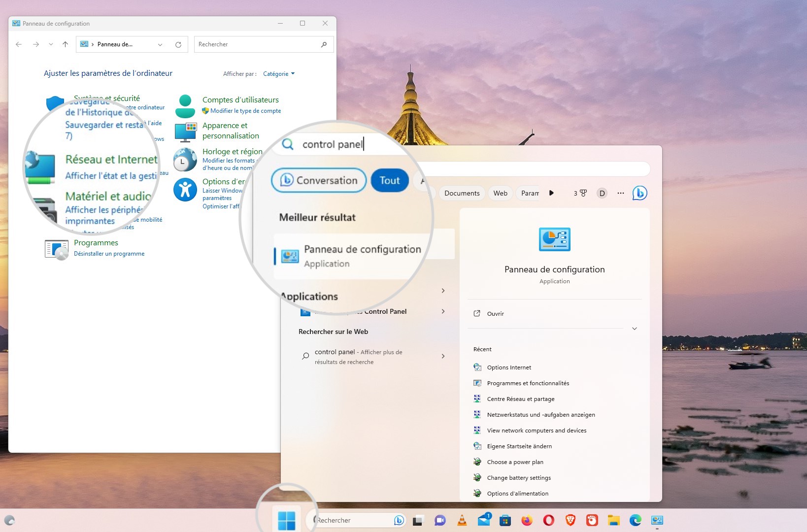Click the Comptes d'utilisateurs icon
Viewport: 807px width, 532px height.
coord(185,106)
